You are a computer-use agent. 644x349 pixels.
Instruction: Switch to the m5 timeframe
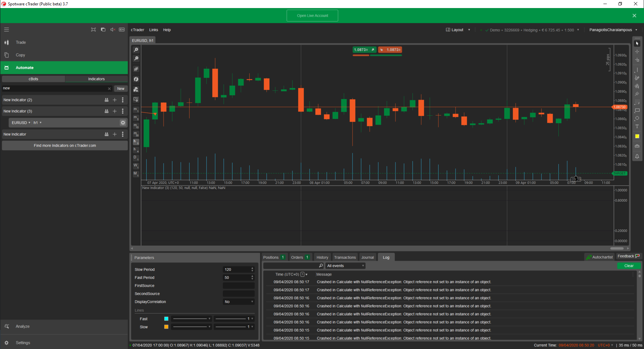pos(136,118)
